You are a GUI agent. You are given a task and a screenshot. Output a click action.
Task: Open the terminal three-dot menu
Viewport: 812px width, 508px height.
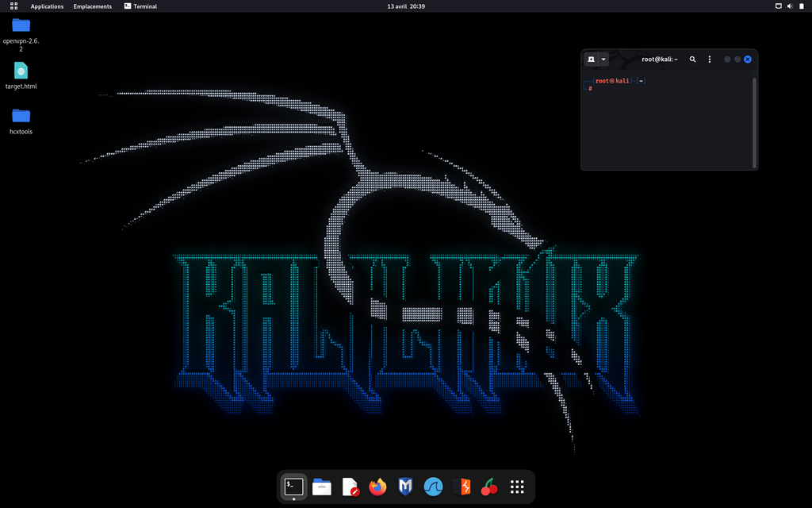pyautogui.click(x=710, y=59)
